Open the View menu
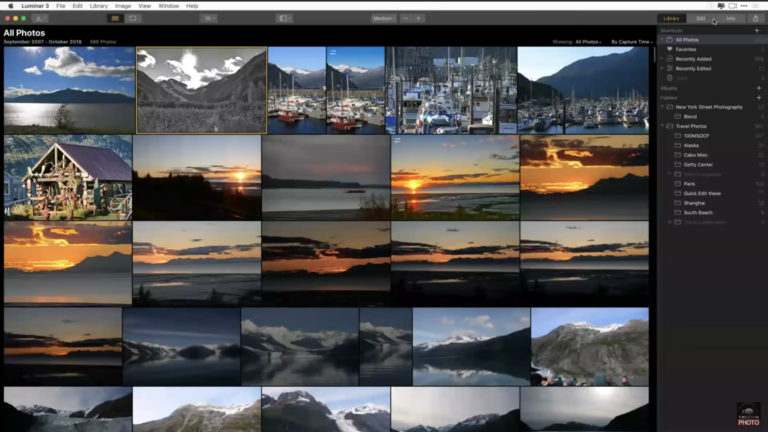768x432 pixels. [x=144, y=6]
